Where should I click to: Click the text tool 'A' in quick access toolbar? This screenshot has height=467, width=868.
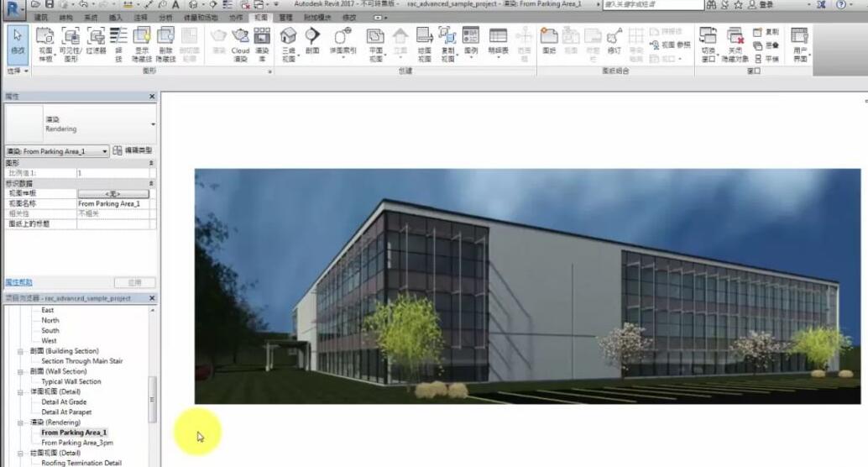pyautogui.click(x=175, y=4)
